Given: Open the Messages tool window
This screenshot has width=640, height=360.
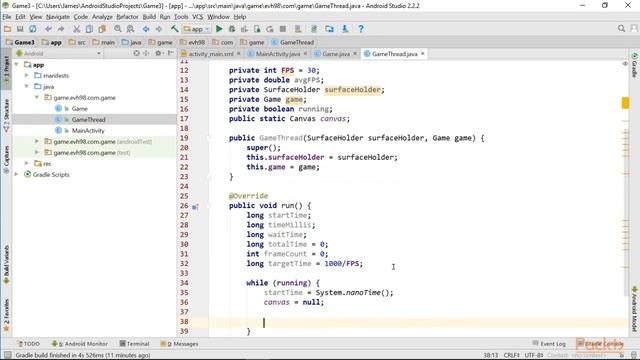Looking at the screenshot, I should coord(180,344).
